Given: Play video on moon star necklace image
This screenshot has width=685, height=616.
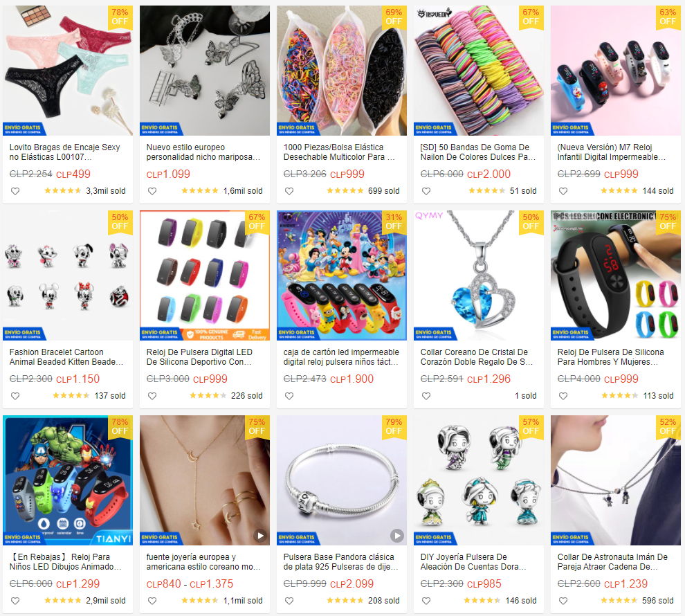Looking at the screenshot, I should pyautogui.click(x=260, y=535).
